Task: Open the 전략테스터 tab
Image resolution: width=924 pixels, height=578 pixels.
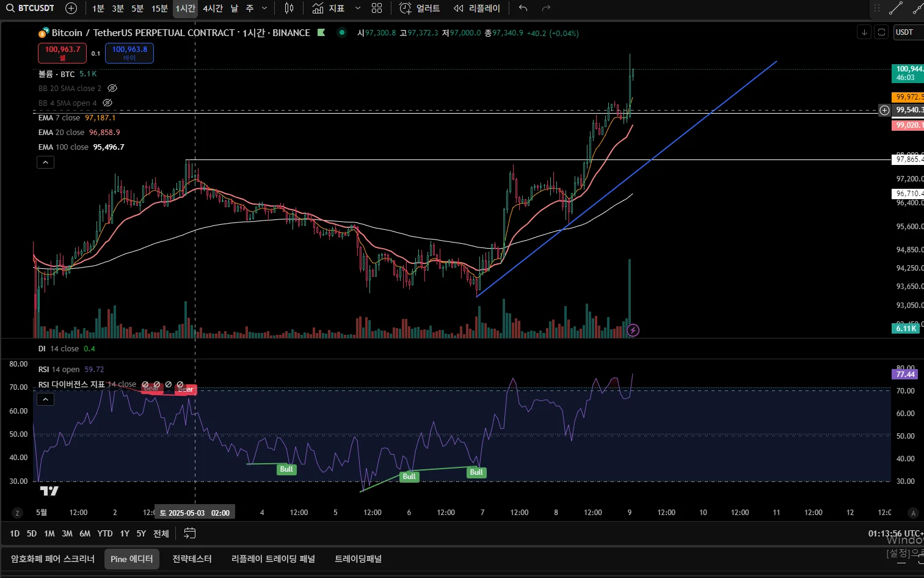Action: (x=192, y=559)
